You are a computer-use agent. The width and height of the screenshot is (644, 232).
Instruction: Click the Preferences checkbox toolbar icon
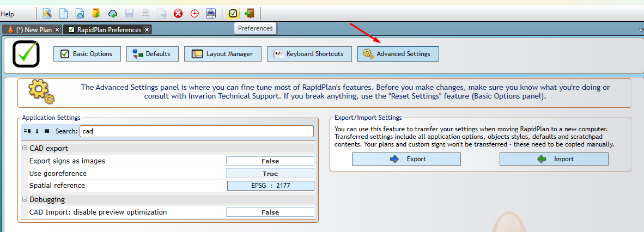coord(233,14)
